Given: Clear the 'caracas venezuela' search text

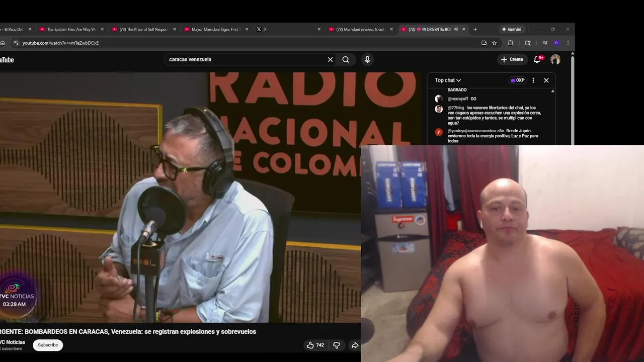Looking at the screenshot, I should [330, 59].
